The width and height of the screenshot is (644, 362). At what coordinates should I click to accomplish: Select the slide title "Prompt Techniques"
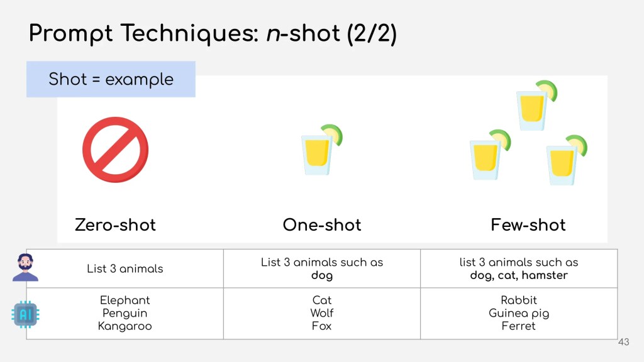(x=142, y=33)
